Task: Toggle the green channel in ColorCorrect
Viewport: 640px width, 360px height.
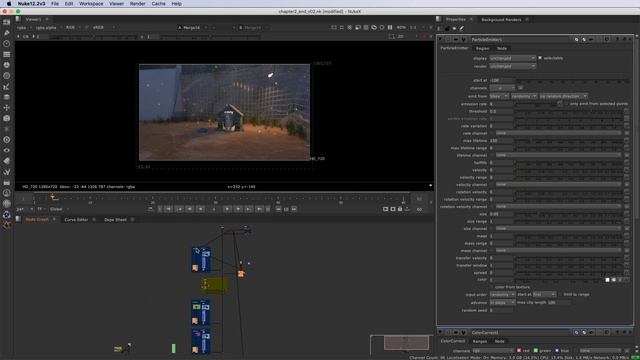Action: coord(536,351)
